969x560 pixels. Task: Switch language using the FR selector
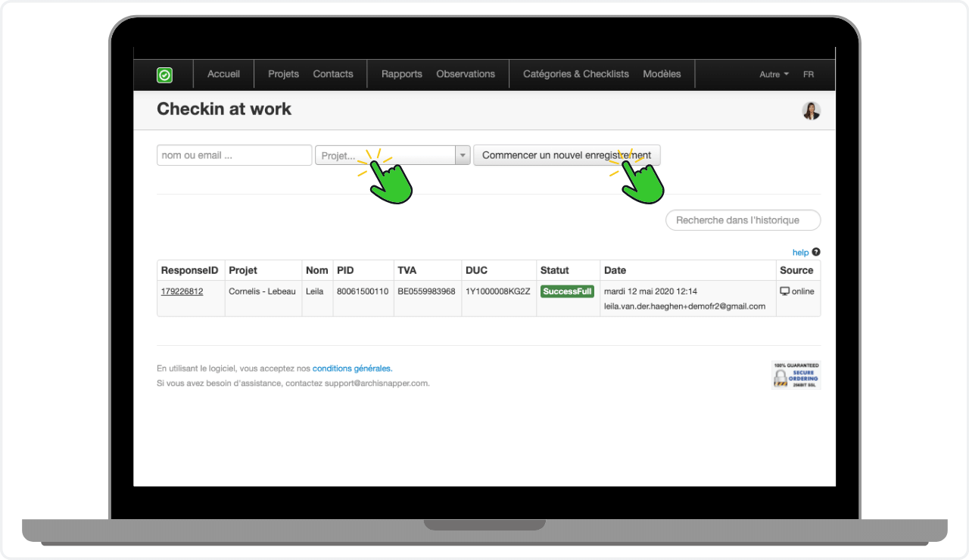click(x=809, y=74)
